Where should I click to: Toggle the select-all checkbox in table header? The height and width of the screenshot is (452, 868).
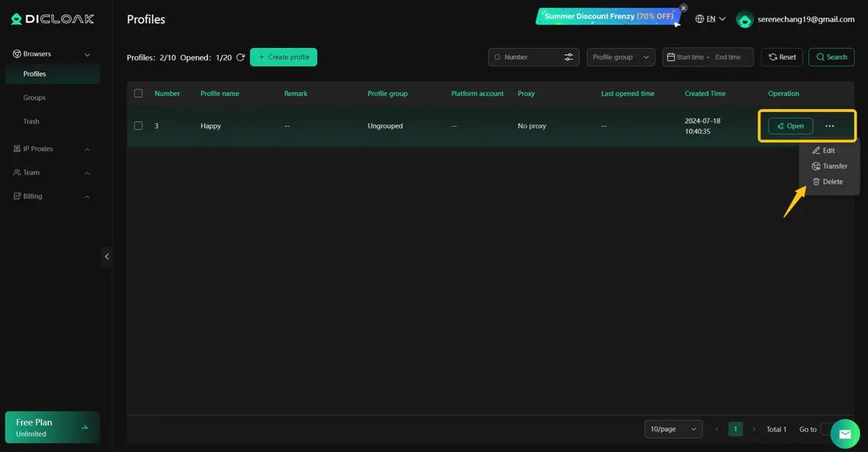[138, 94]
